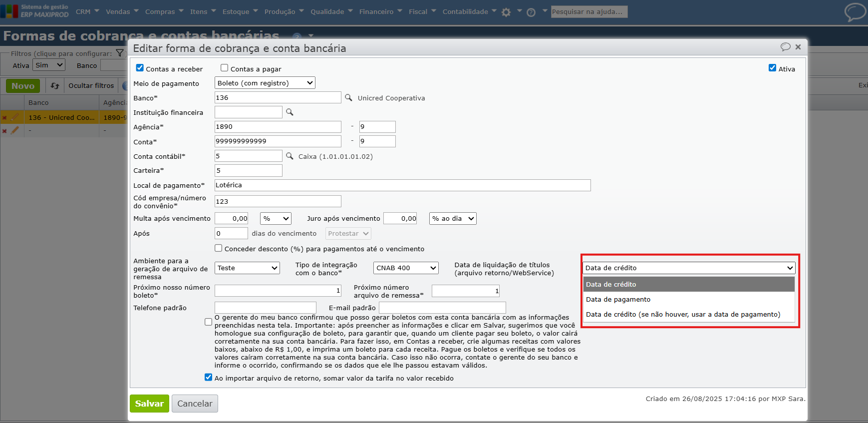
Task: Open the comment bubble in the dialog header
Action: coord(785,47)
